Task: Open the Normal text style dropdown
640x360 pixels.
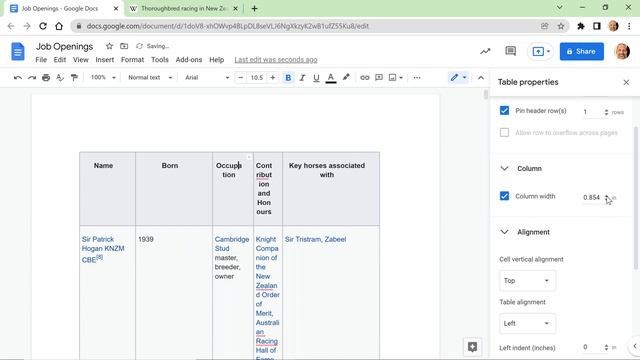Action: [150, 78]
